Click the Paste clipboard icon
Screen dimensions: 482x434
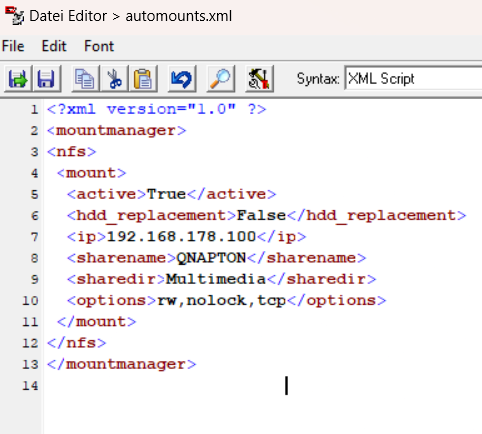(x=143, y=79)
